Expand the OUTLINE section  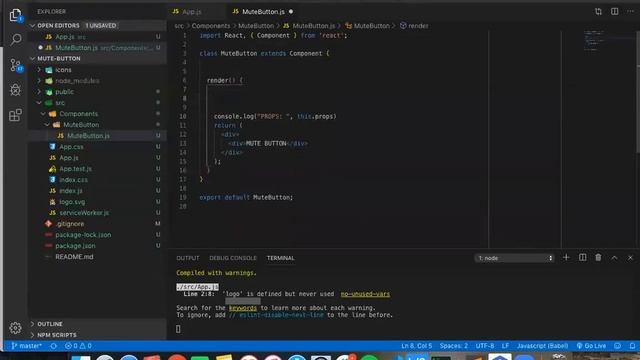(97, 324)
